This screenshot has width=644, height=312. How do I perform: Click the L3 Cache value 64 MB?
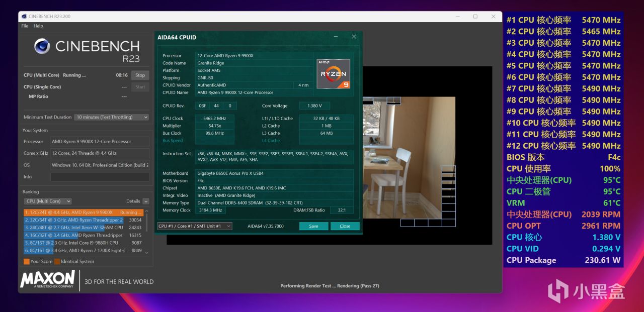[x=326, y=133]
